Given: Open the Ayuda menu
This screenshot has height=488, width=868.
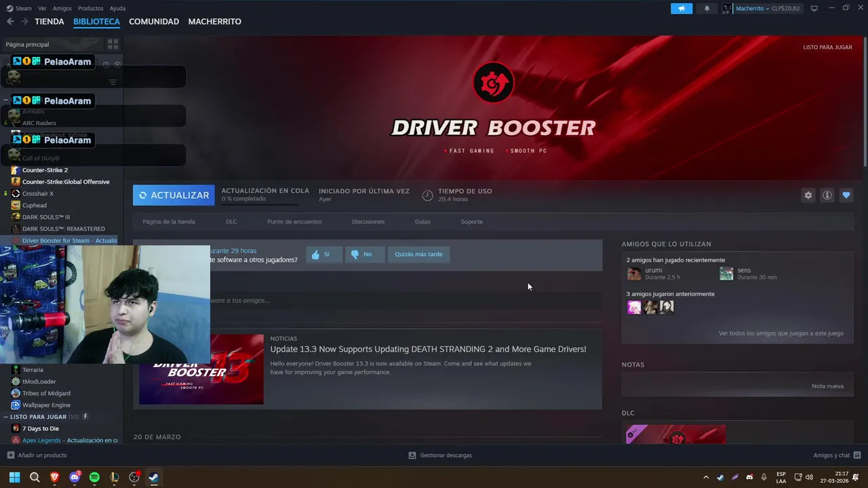Looking at the screenshot, I should coord(117,8).
